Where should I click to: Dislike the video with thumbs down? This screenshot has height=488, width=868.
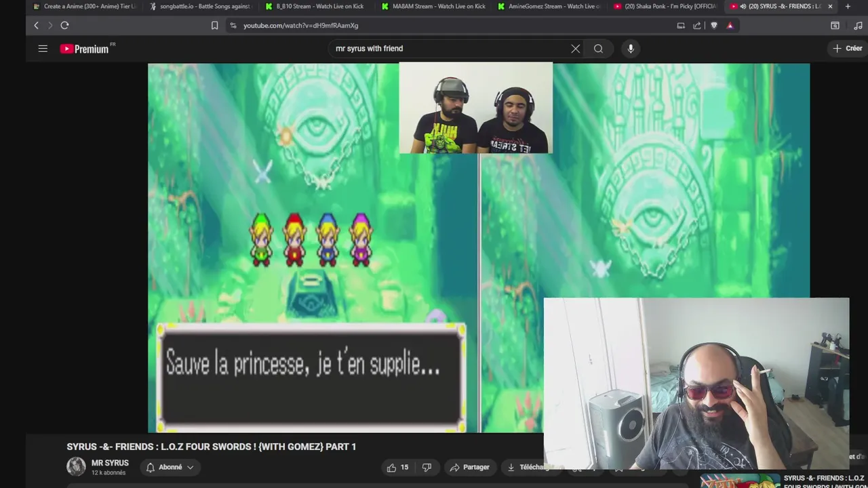coord(427,467)
